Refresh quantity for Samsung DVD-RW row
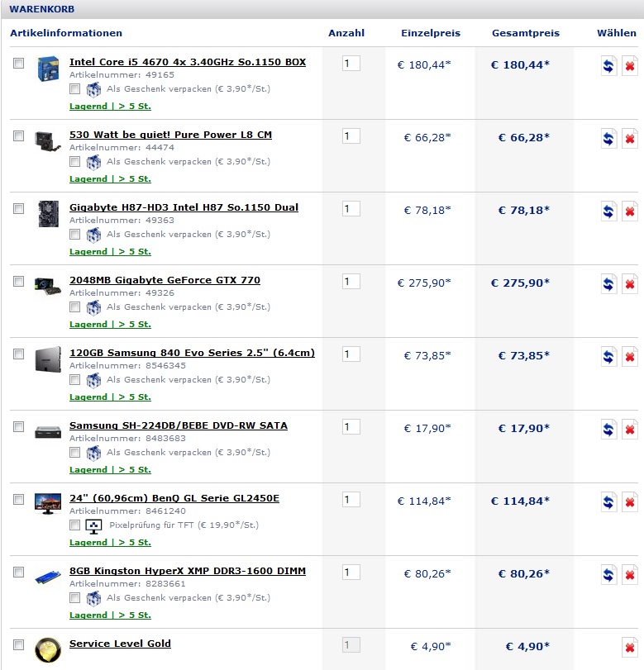The image size is (644, 670). click(608, 429)
